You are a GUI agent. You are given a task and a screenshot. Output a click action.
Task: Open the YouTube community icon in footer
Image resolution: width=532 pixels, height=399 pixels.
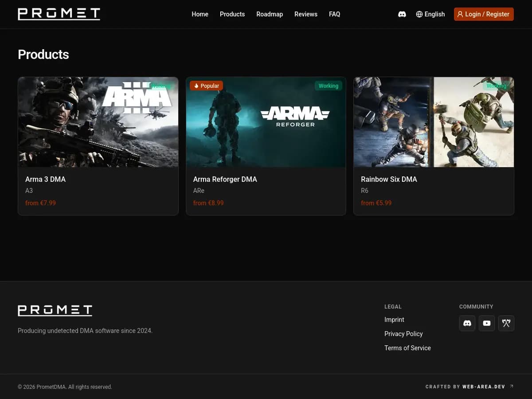click(487, 323)
